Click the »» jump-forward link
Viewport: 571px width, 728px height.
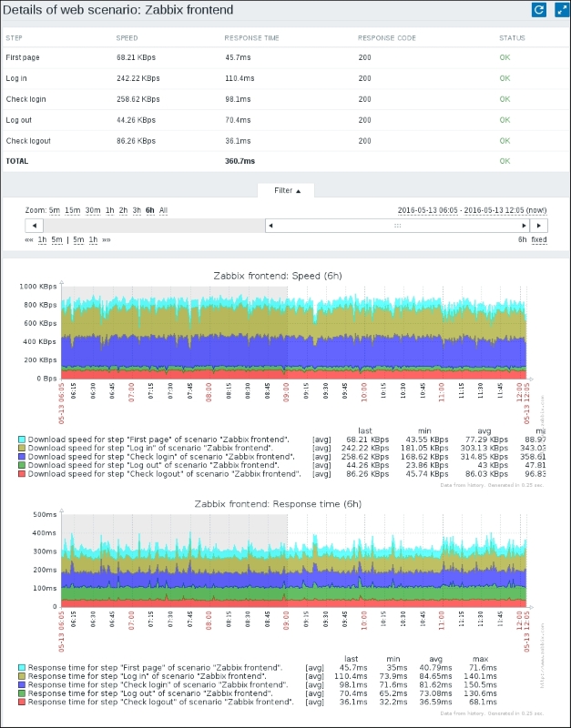pyautogui.click(x=107, y=240)
